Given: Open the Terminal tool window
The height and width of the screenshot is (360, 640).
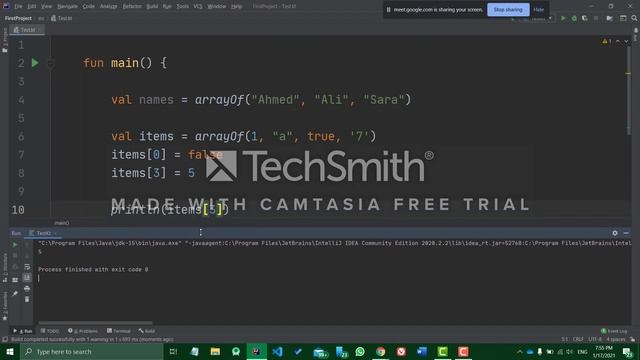Looking at the screenshot, I should pos(119,331).
